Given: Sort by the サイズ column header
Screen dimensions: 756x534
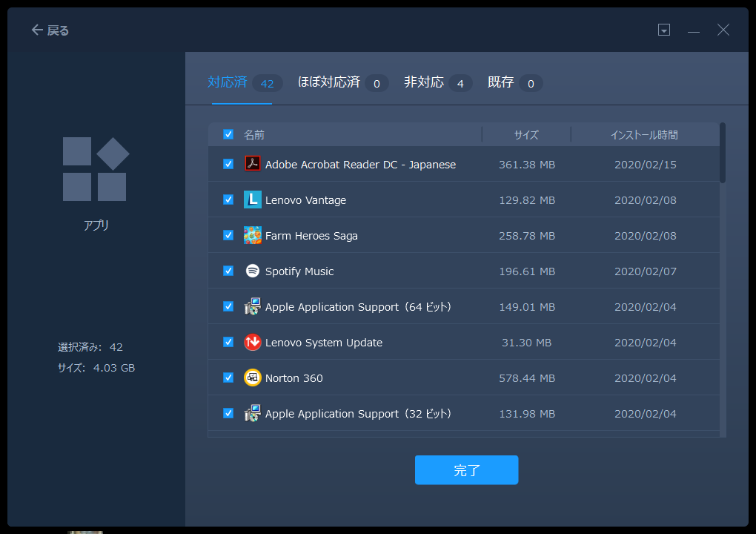Looking at the screenshot, I should (x=526, y=135).
